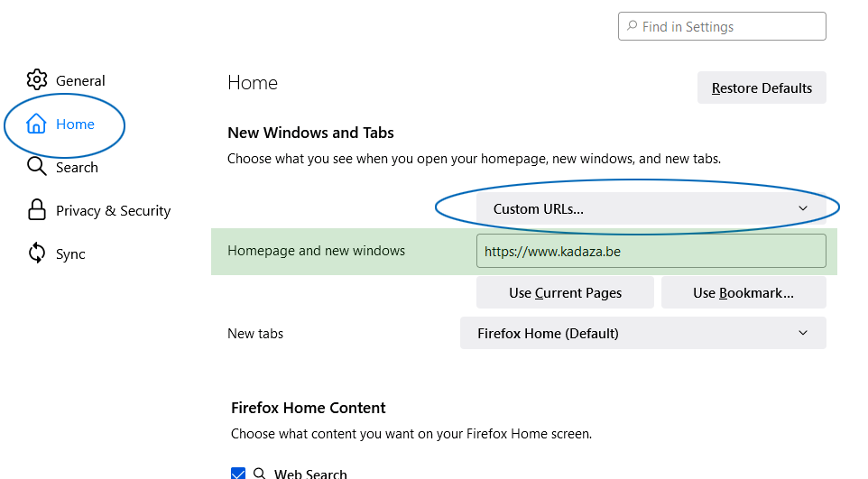Focus the Find in Settings search box

(722, 26)
